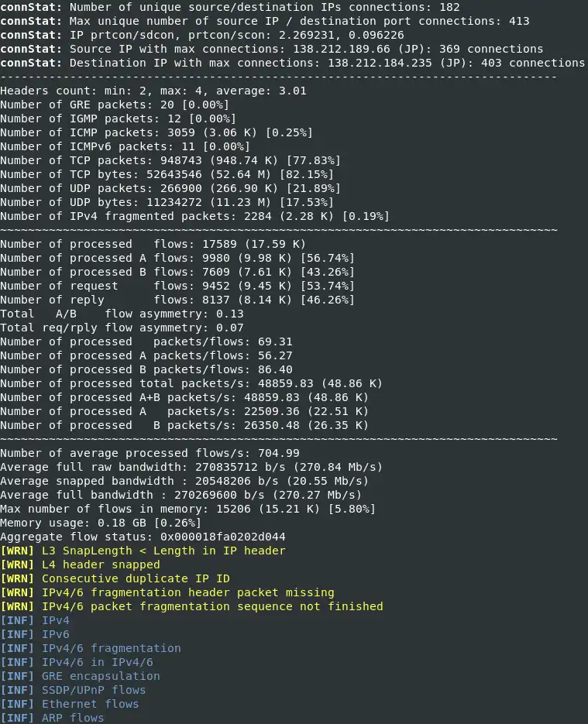Click the 'GRE encapsulation' info line
588x724 pixels.
pyautogui.click(x=101, y=676)
